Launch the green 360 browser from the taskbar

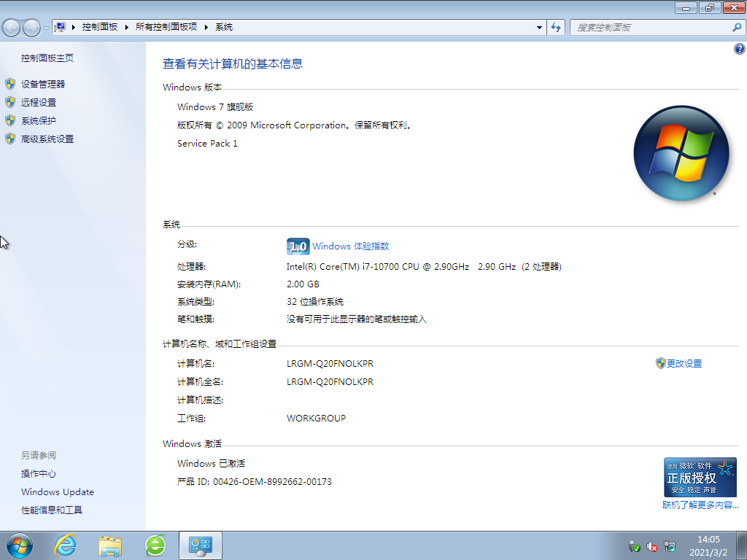[155, 545]
